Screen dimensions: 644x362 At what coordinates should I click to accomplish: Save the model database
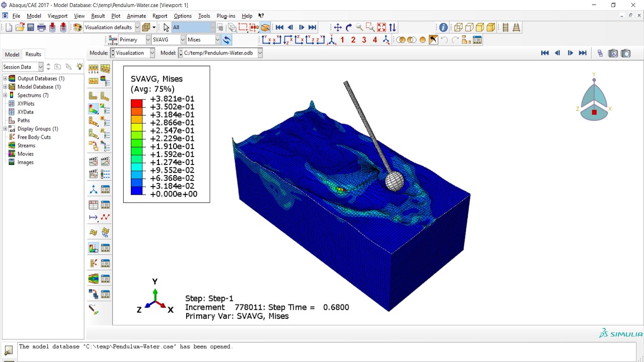tap(31, 28)
